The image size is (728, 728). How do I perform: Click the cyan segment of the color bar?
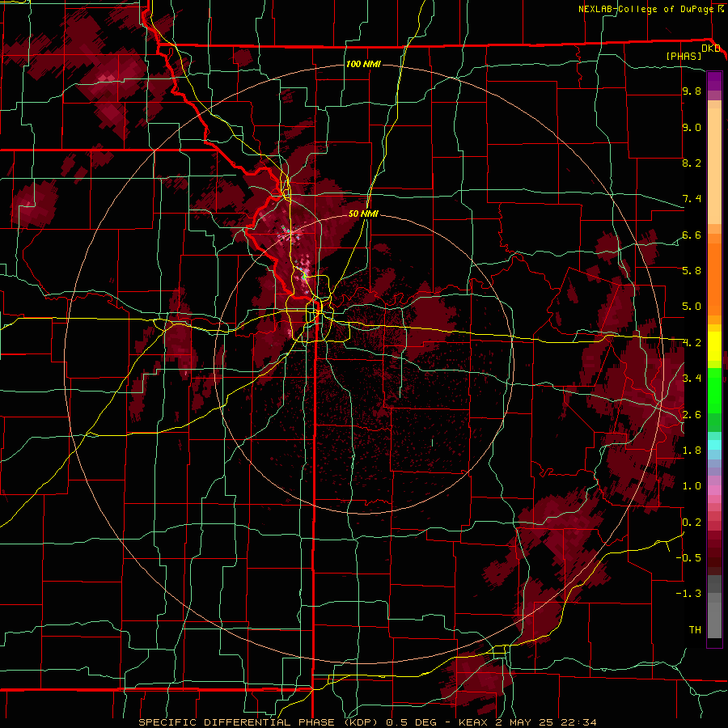click(714, 444)
